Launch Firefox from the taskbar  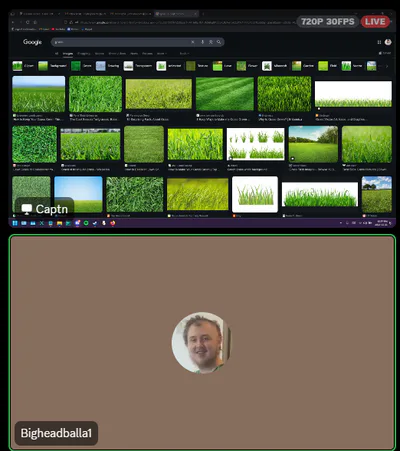pyautogui.click(x=113, y=223)
